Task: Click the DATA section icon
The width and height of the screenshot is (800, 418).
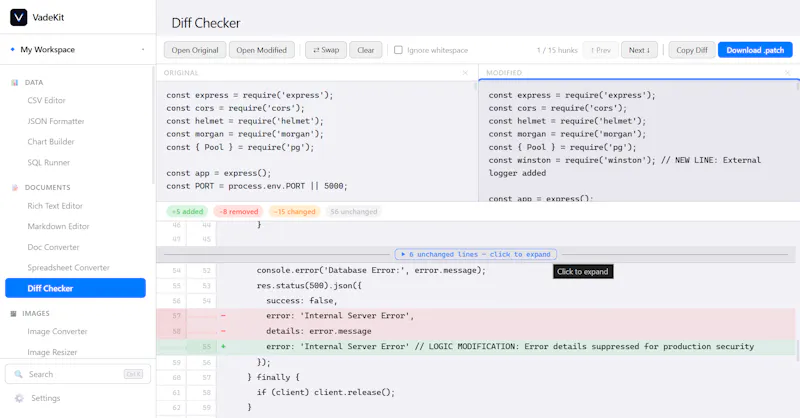Action: coord(14,83)
